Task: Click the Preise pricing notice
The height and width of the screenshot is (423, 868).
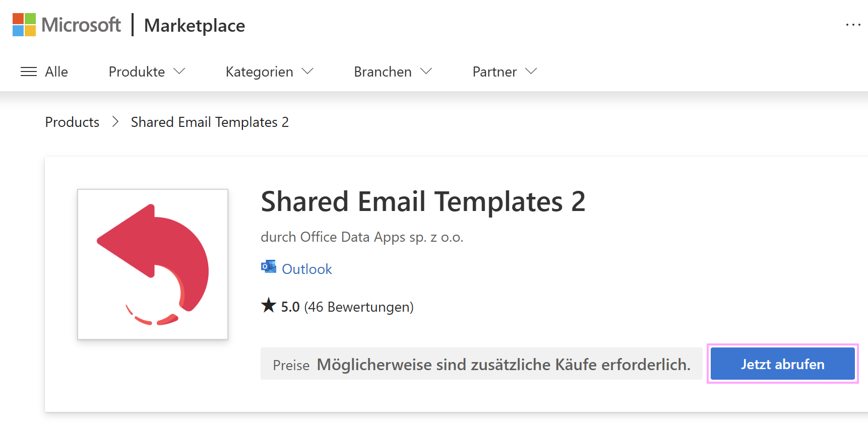Action: [481, 364]
